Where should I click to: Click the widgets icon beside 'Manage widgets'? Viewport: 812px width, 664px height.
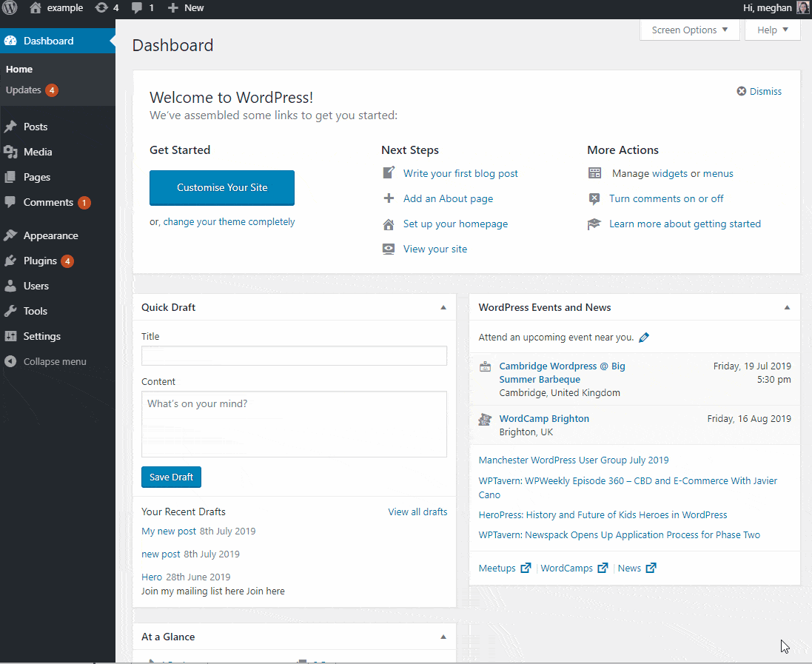pyautogui.click(x=594, y=173)
